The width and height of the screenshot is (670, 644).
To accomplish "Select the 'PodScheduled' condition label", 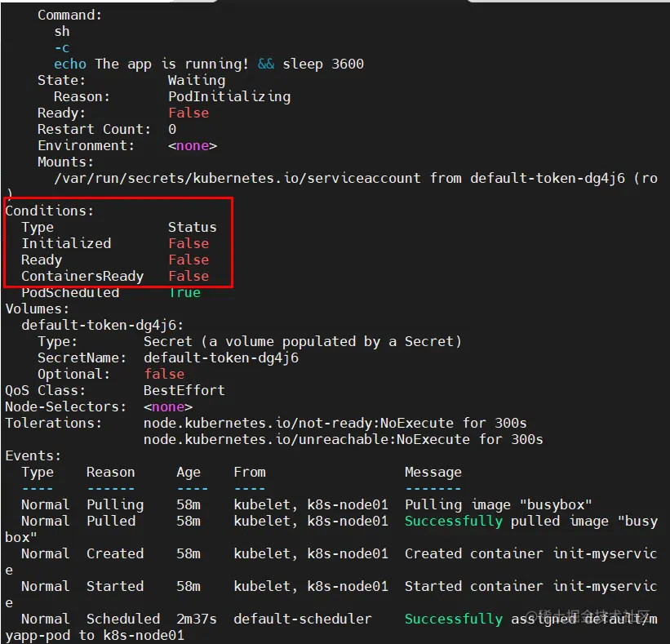I will click(70, 293).
